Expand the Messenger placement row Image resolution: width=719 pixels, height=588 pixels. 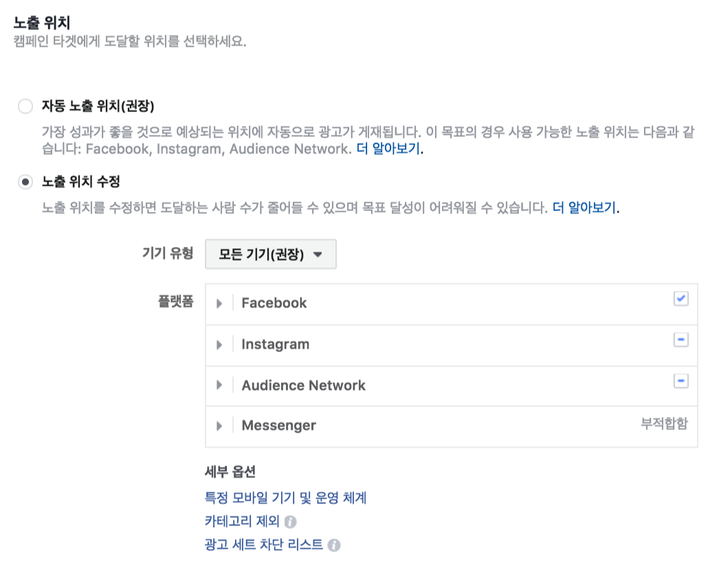221,425
